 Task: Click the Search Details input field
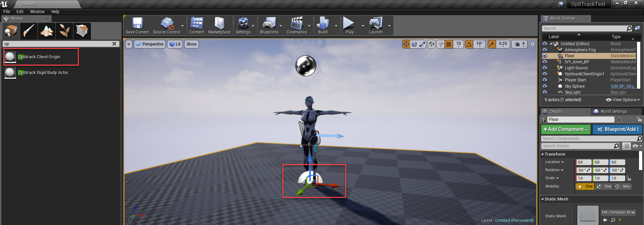point(578,146)
